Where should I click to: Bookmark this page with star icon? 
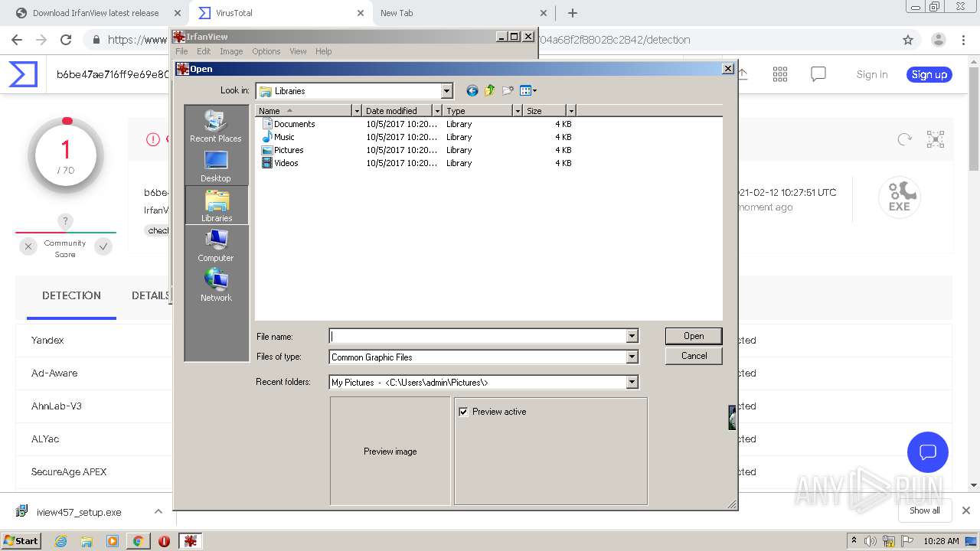(x=908, y=40)
